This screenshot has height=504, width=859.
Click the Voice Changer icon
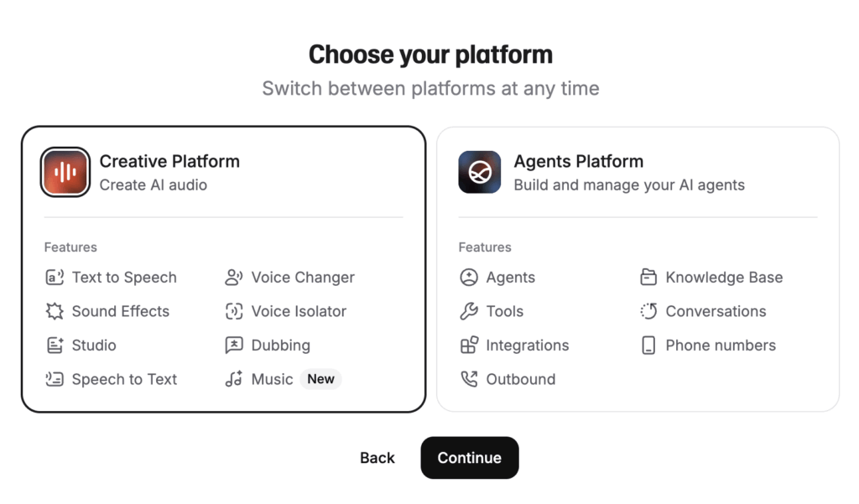tap(234, 278)
